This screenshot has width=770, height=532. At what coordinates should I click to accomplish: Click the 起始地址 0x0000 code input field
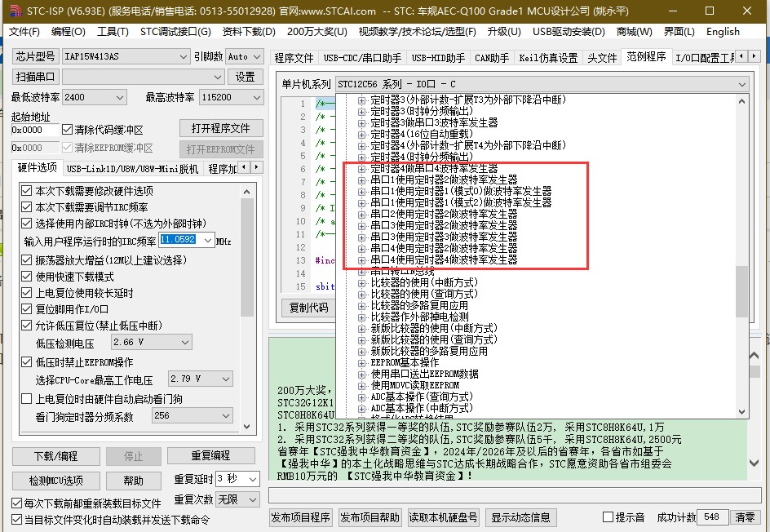point(35,131)
